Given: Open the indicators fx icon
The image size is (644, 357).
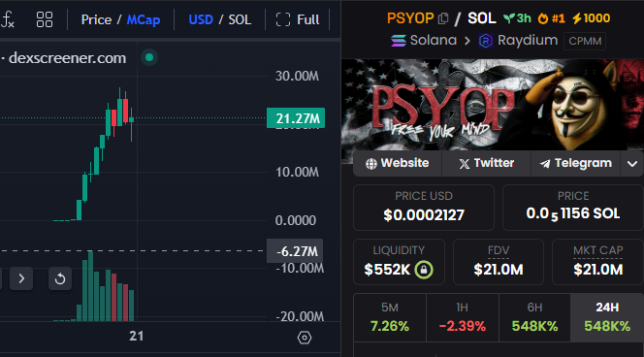Looking at the screenshot, I should pyautogui.click(x=8, y=19).
